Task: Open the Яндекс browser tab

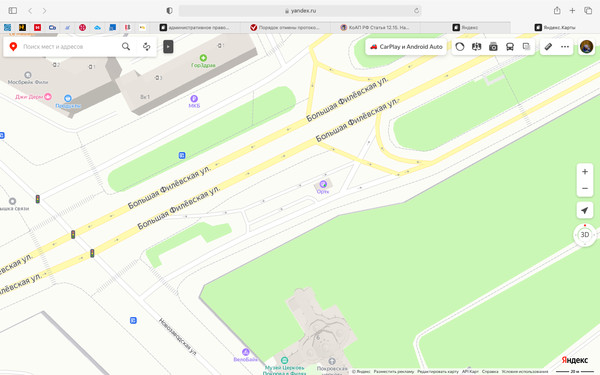Action: (465, 27)
